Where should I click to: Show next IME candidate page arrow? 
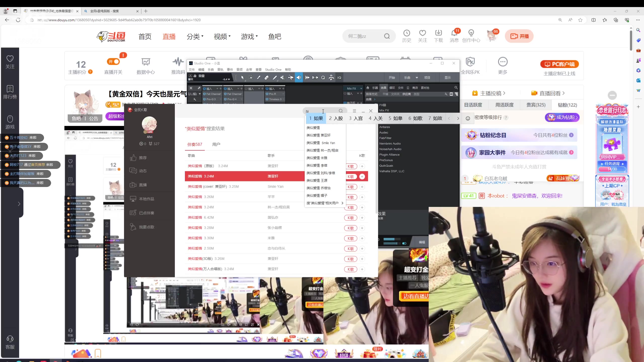[x=458, y=118]
